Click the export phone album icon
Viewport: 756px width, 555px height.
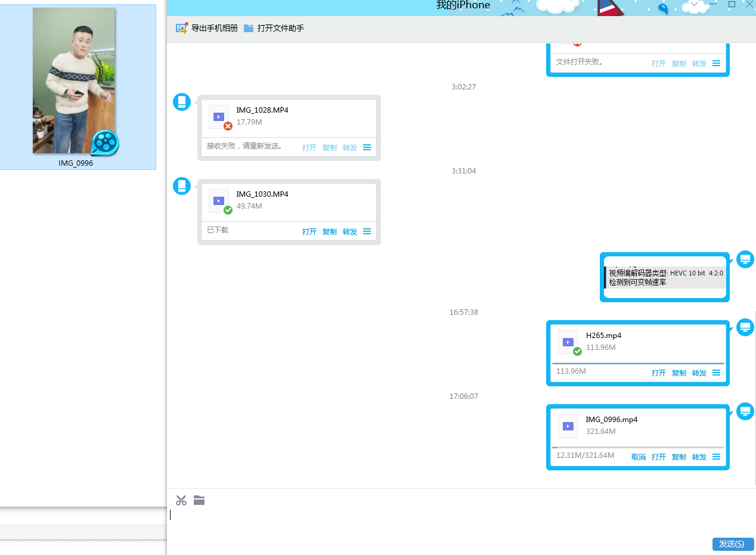(x=182, y=28)
